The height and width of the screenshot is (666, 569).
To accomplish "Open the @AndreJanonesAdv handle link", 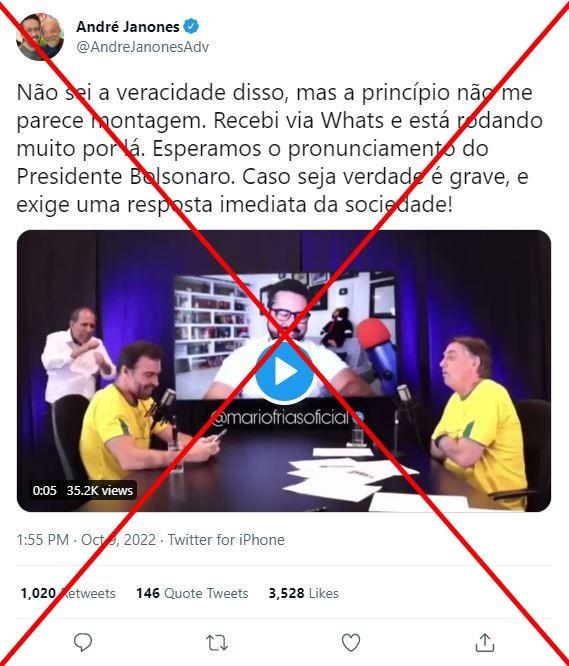I will coord(143,47).
